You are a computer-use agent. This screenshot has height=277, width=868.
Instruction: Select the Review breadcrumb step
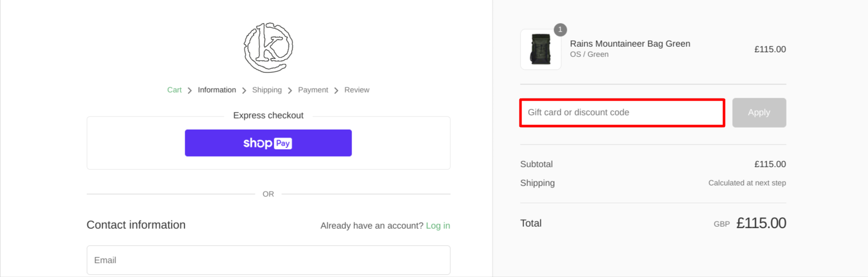(x=357, y=90)
